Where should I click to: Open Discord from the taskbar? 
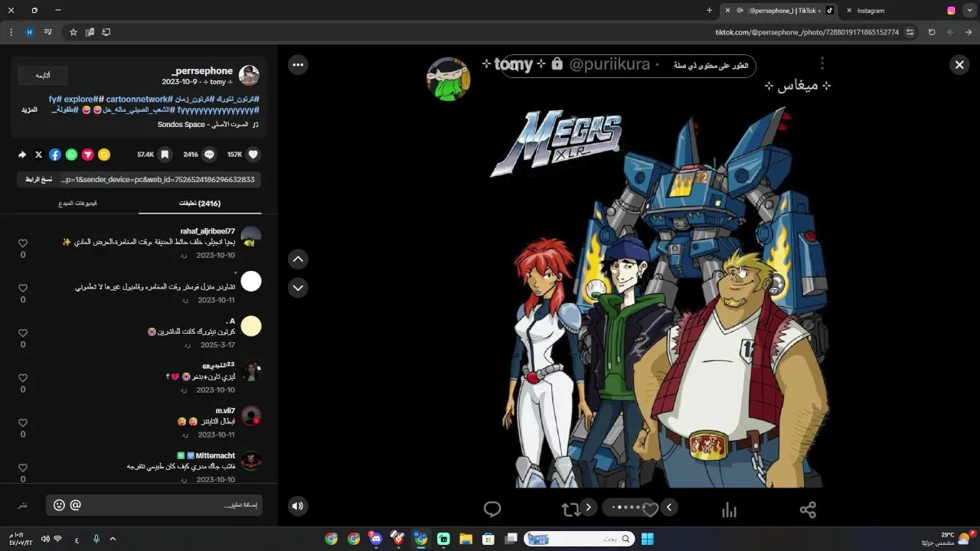coord(376,539)
